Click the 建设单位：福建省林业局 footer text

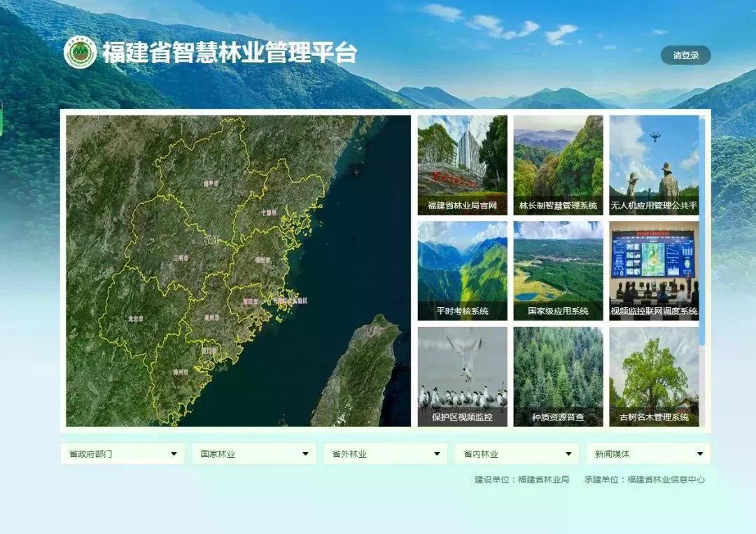pos(522,479)
